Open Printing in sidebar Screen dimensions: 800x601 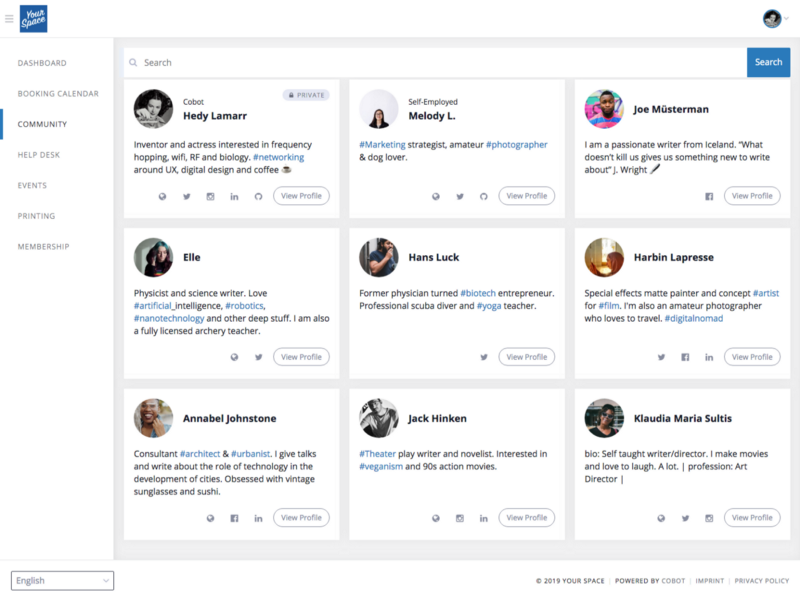click(x=36, y=216)
